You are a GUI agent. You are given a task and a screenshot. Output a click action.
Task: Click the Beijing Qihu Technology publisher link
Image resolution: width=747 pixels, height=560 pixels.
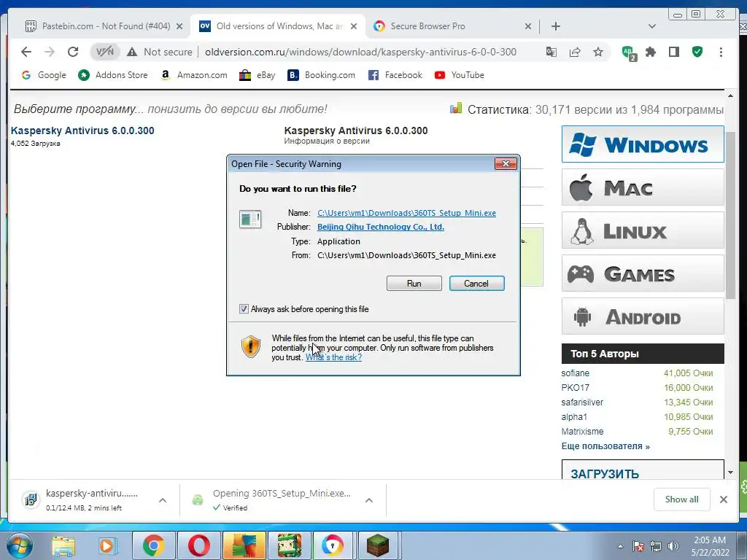click(381, 227)
